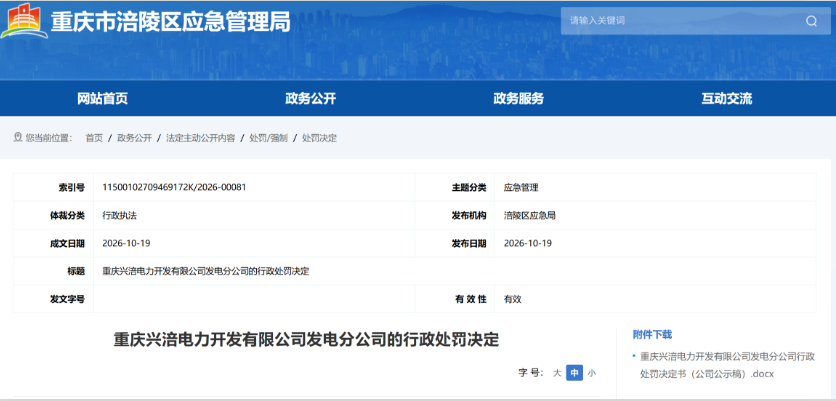
Task: Click the 发布日期 value 2026-10-19
Action: pyautogui.click(x=527, y=243)
